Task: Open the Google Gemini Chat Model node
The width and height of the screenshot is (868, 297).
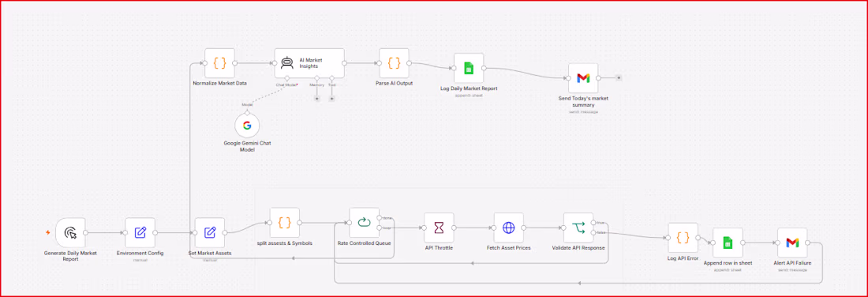Action: 246,126
